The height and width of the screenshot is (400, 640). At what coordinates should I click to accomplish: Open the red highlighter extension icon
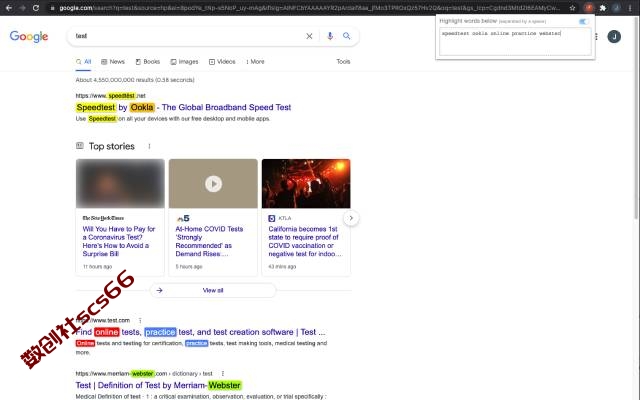pyautogui.click(x=589, y=8)
